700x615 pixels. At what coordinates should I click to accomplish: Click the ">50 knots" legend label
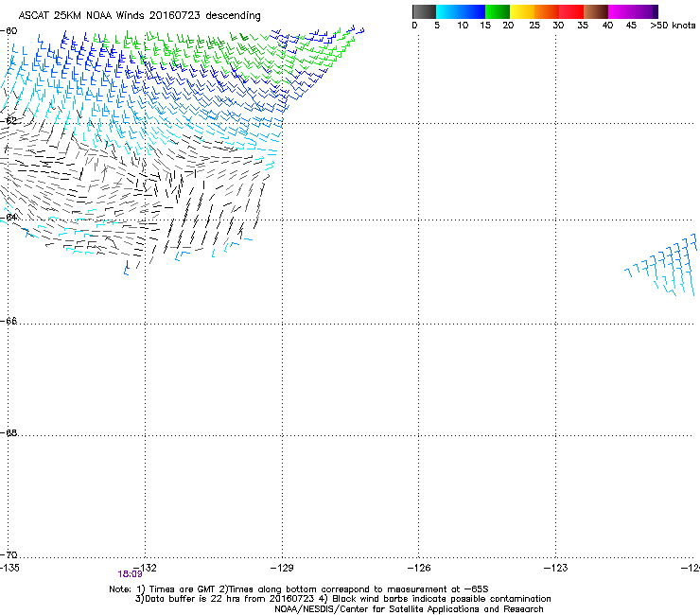click(x=673, y=26)
